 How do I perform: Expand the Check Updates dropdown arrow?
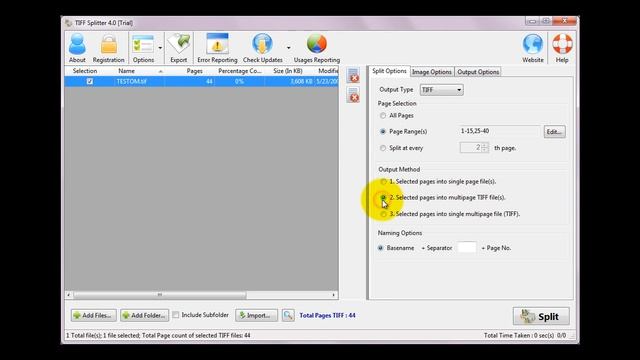click(x=289, y=48)
